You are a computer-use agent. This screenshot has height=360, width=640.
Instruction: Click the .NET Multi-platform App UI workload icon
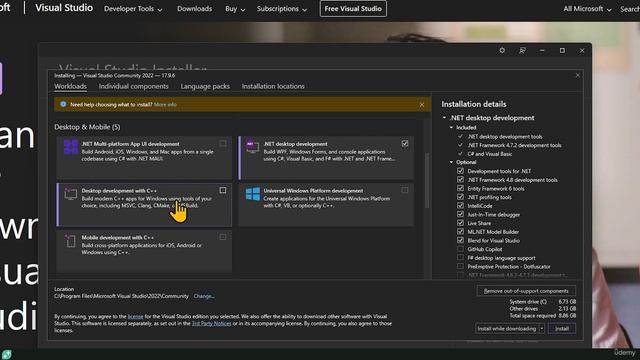pyautogui.click(x=71, y=147)
